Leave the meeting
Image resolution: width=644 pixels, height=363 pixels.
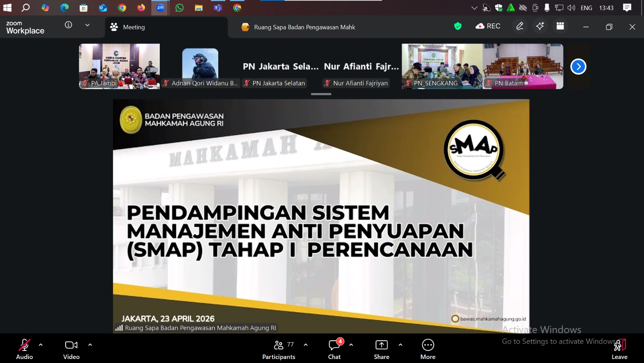pyautogui.click(x=619, y=349)
